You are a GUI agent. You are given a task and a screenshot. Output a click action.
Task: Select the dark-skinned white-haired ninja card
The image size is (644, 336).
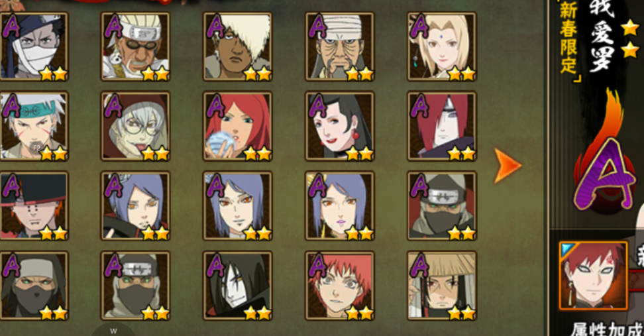237,46
